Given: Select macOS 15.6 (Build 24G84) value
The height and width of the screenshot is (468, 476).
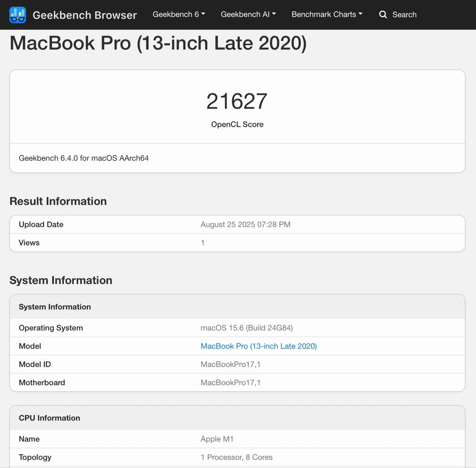Looking at the screenshot, I should [x=247, y=328].
